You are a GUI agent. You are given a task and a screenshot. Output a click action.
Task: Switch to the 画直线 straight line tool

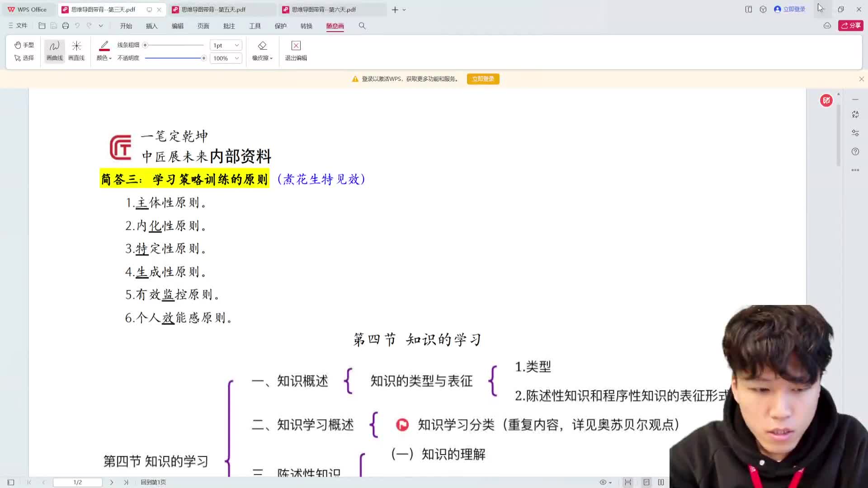(76, 50)
